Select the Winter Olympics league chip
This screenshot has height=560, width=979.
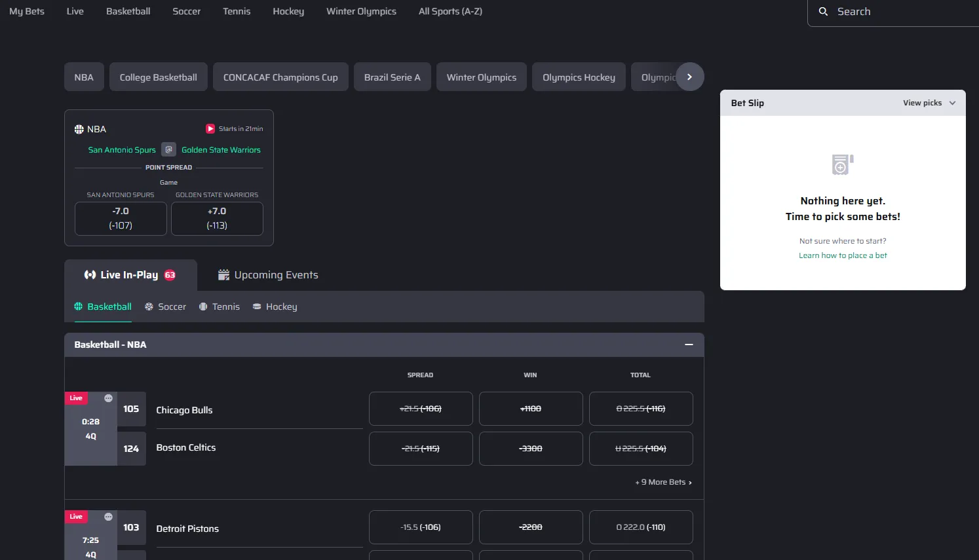tap(482, 77)
